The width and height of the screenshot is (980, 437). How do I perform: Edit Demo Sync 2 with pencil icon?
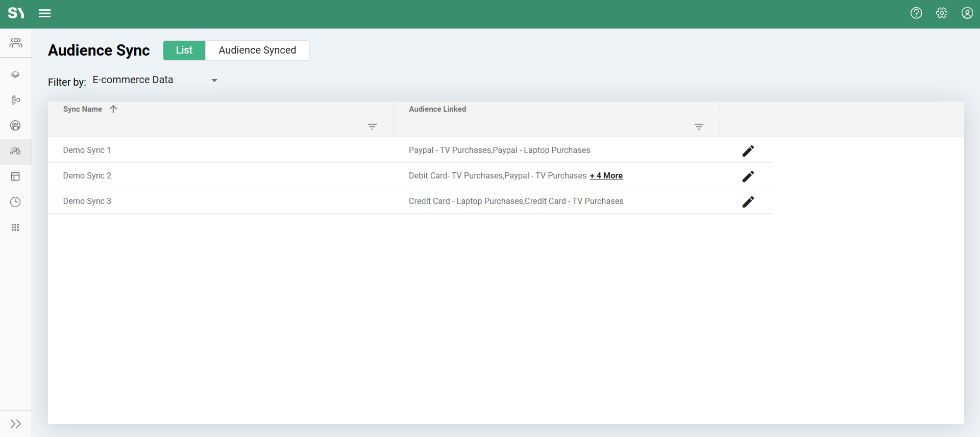click(748, 176)
